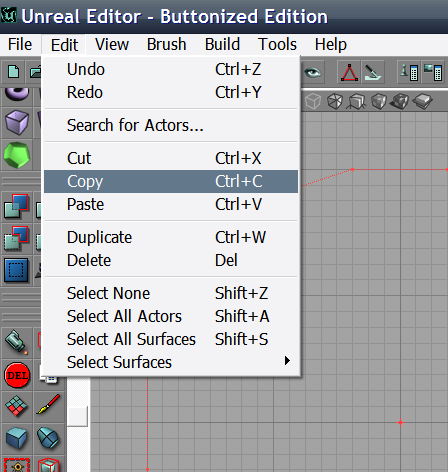Click the build lighting icon
The height and width of the screenshot is (472, 448).
tap(373, 72)
